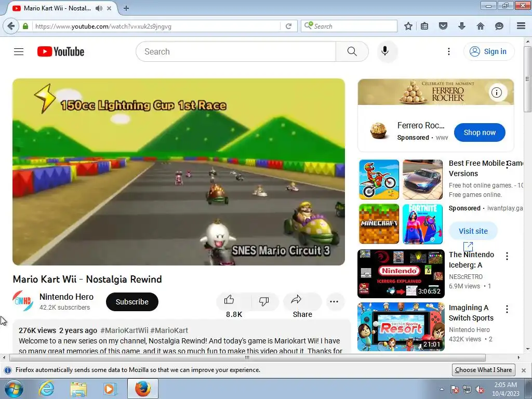
Task: Click the Mario Kart video player
Action: click(179, 172)
